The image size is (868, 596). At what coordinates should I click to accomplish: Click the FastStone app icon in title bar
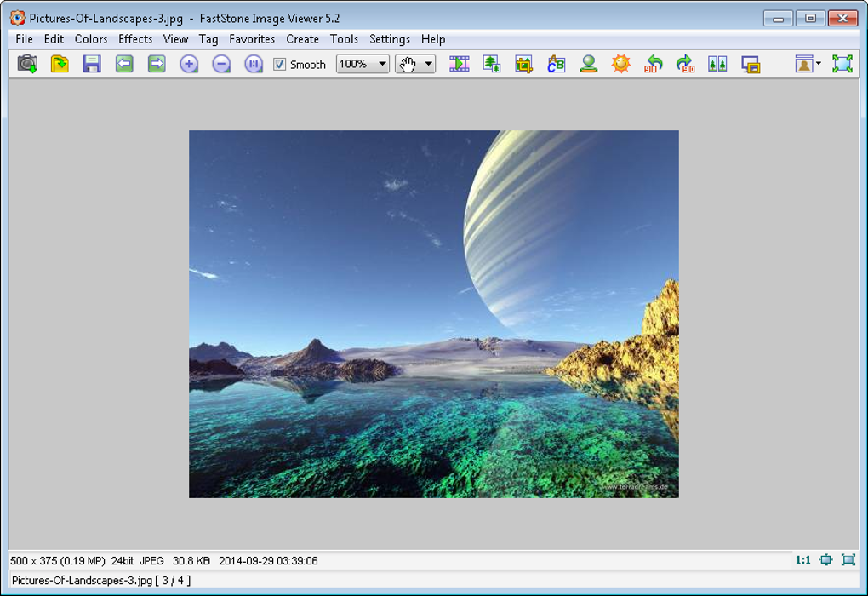(18, 18)
